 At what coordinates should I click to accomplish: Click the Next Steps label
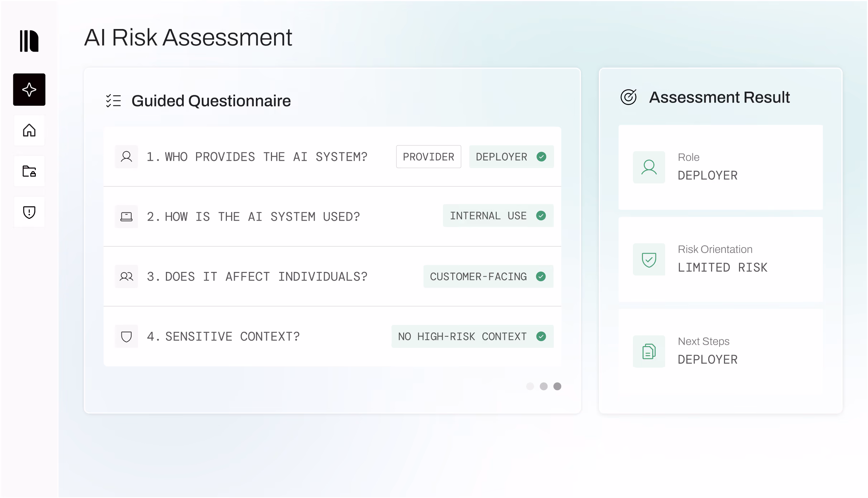pyautogui.click(x=704, y=341)
